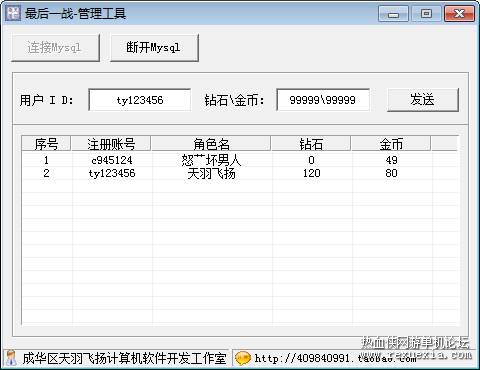This screenshot has height=370, width=480.
Task: Click the 金币 column header
Action: (x=391, y=144)
